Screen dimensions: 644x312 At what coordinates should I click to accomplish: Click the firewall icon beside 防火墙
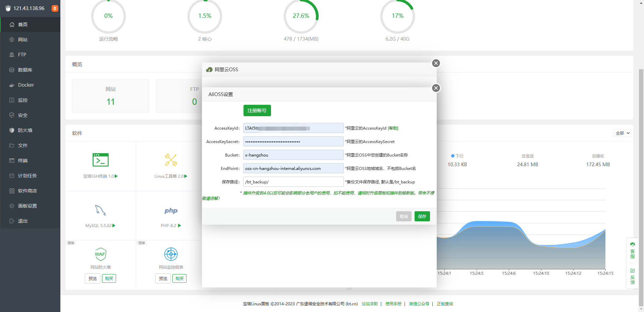coord(12,130)
